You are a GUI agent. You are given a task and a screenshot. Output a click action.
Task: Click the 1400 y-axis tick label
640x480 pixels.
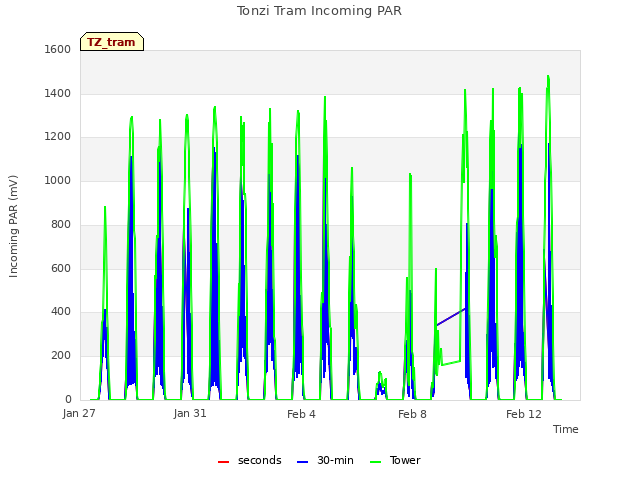(58, 93)
